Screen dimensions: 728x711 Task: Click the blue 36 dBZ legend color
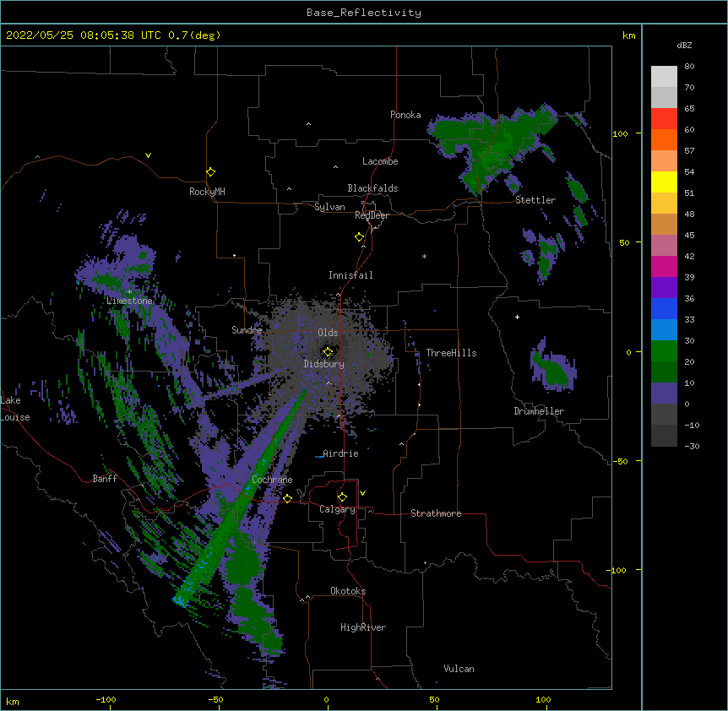pos(664,308)
